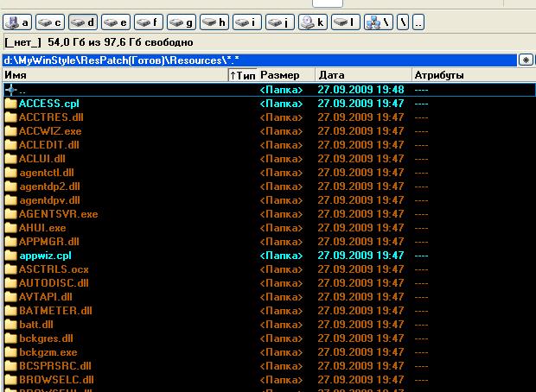
Task: Select agentdp2.dll folder icon
Action: click(x=11, y=187)
